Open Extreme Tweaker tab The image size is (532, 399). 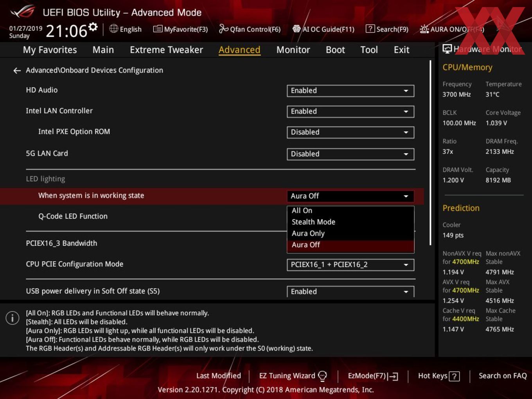tap(166, 50)
